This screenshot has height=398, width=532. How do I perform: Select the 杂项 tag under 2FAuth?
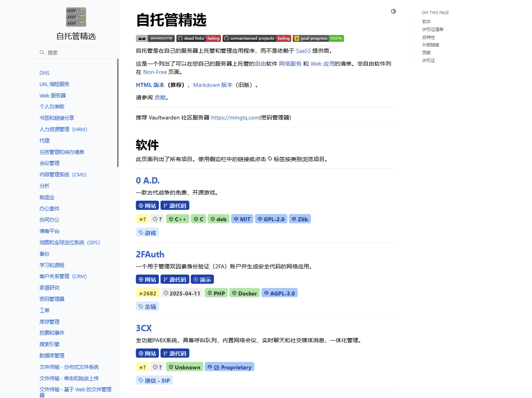click(147, 307)
